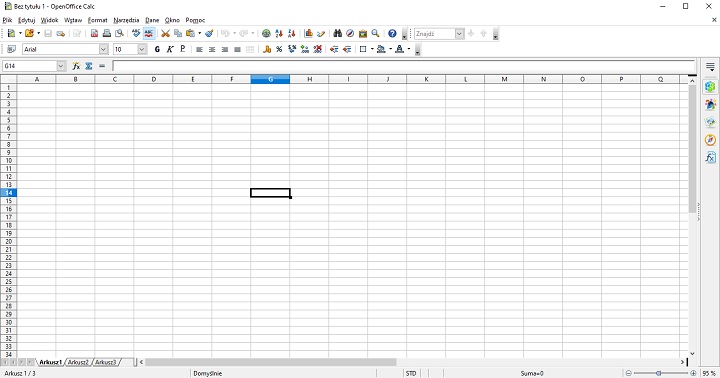Click the Function equals sign
The height and width of the screenshot is (378, 720).
point(102,66)
